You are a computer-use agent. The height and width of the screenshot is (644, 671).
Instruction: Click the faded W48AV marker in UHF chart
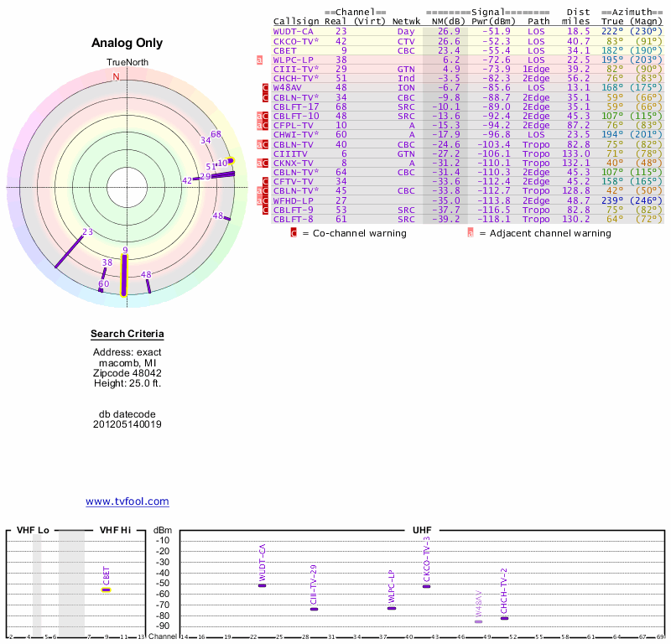tap(479, 621)
